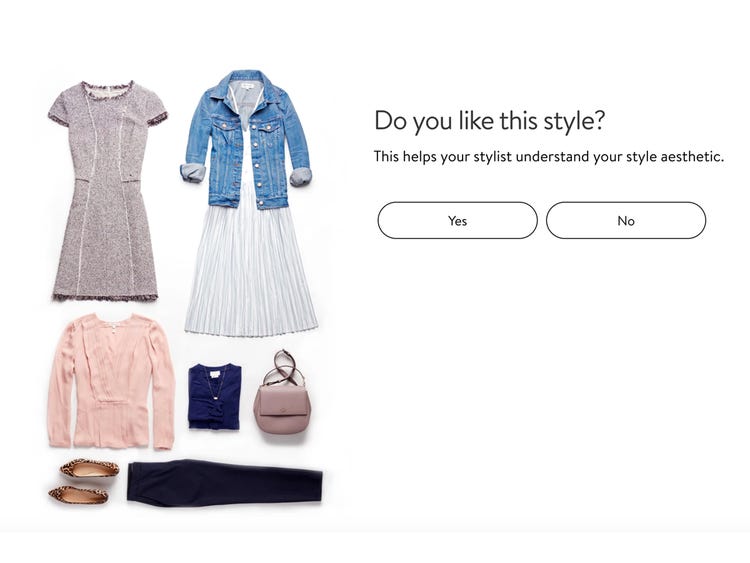Answer Yes to liking this style
Viewport: 750px width, 563px height.
click(x=457, y=221)
